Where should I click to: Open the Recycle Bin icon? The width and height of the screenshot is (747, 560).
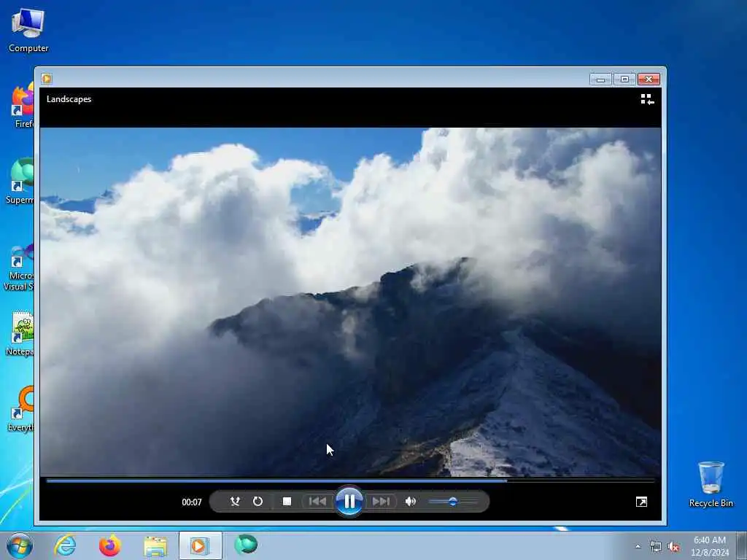pyautogui.click(x=711, y=485)
